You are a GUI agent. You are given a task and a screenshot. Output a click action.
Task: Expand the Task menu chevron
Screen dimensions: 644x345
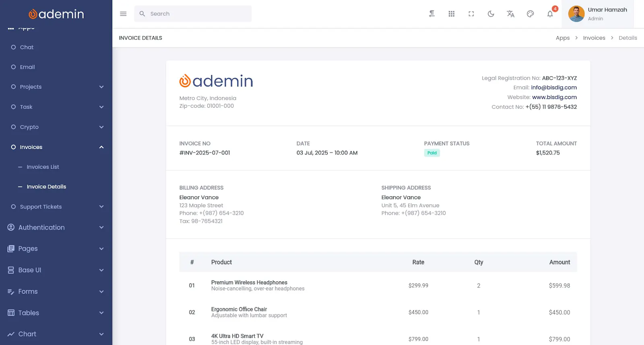coord(101,107)
